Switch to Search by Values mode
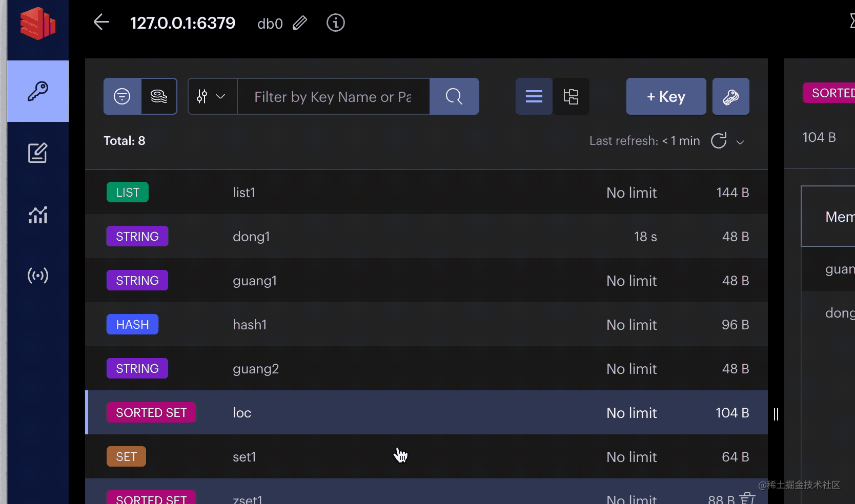 159,96
